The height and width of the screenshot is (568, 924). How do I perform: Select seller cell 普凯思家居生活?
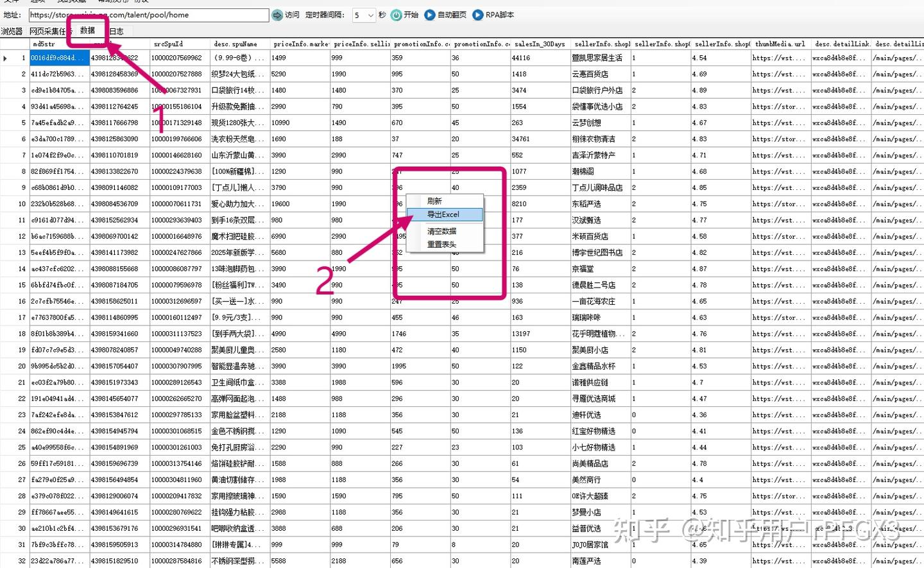click(601, 58)
